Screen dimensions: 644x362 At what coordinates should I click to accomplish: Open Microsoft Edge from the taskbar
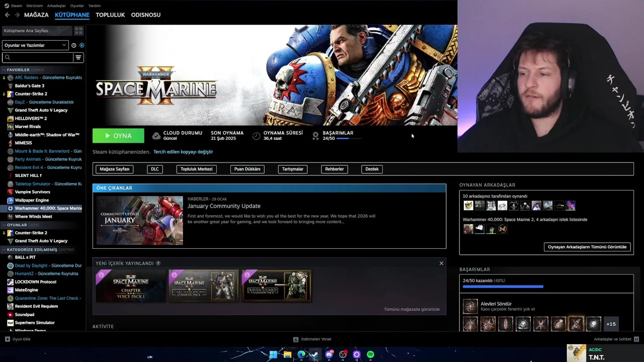tap(301, 354)
